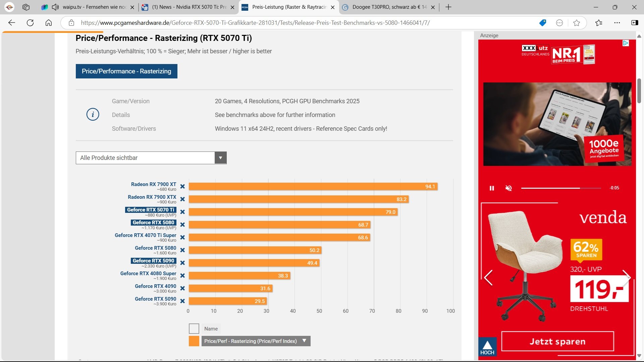Switch to the waipu.tv tab
Screen dimensions: 644x362
tap(94, 7)
